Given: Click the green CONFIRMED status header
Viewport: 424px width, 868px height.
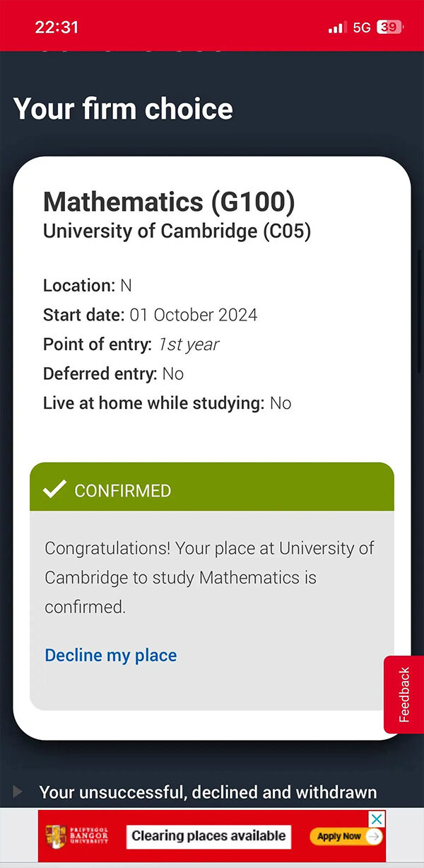Looking at the screenshot, I should tap(212, 487).
